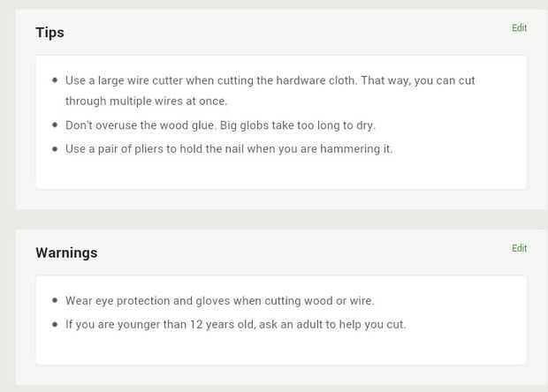Click the bullet before the age warning

[x=56, y=324]
